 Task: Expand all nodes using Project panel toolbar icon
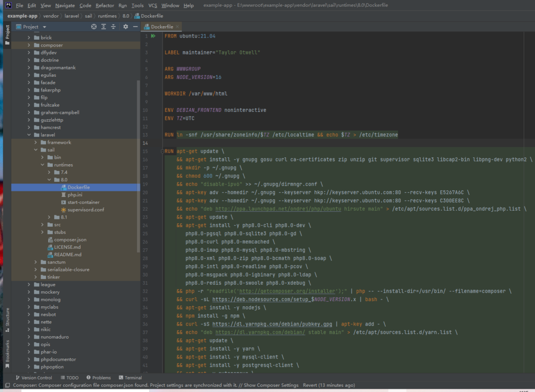103,26
